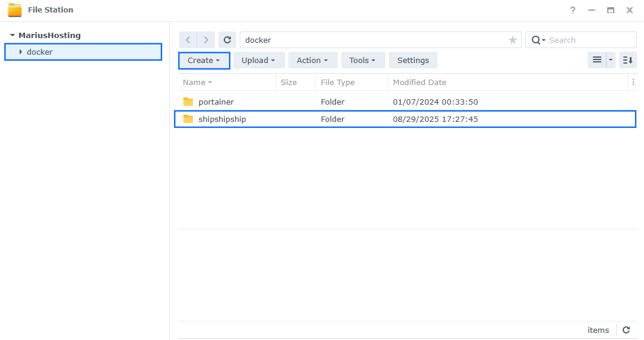Image resolution: width=644 pixels, height=340 pixels.
Task: Expand the docker tree node arrow
Action: 21,52
